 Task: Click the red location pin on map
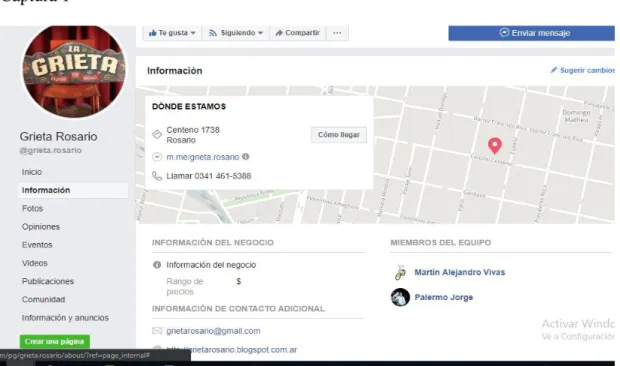(495, 145)
